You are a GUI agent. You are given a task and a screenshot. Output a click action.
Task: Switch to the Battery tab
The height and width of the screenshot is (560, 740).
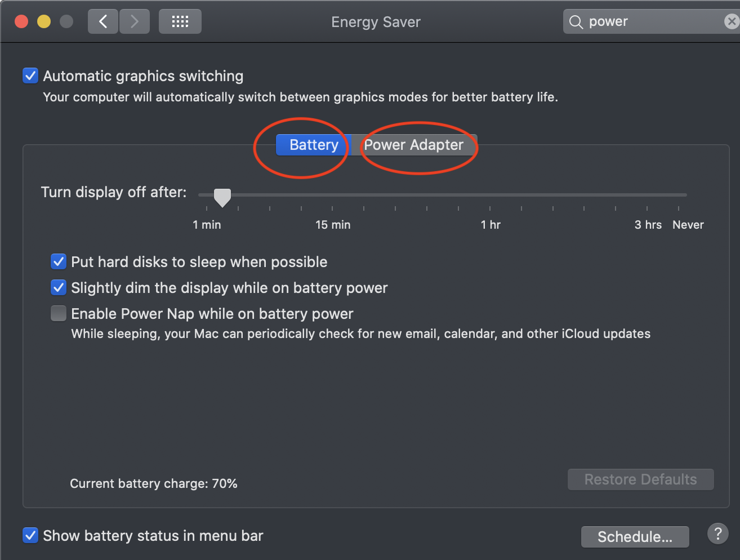[x=314, y=145]
